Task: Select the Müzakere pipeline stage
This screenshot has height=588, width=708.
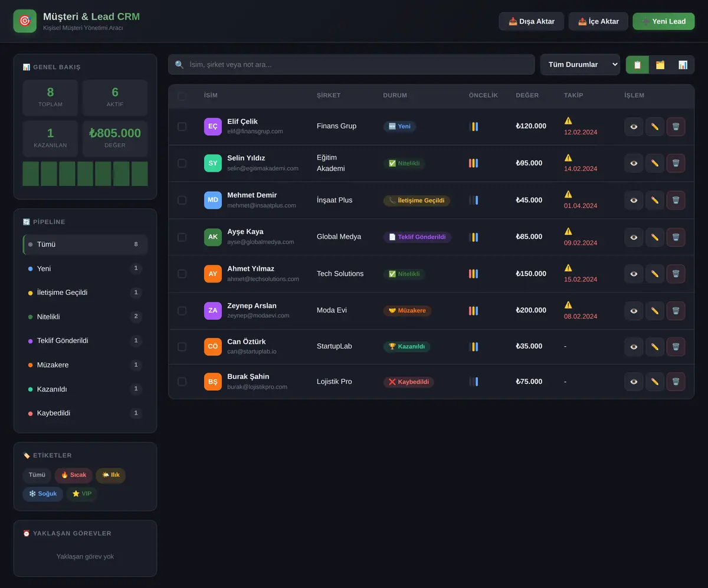Action: click(85, 365)
